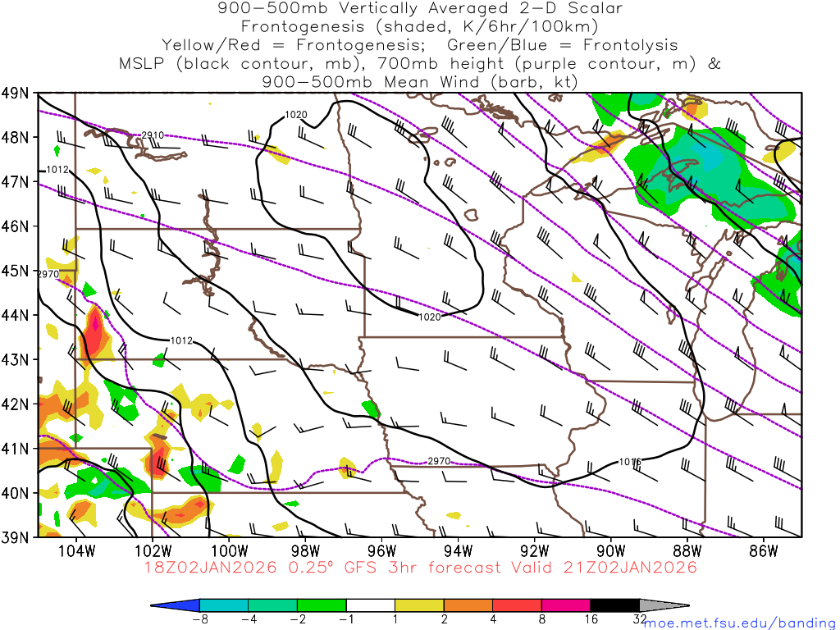
Task: Click the blue arrow end of colorbar
Action: click(175, 605)
